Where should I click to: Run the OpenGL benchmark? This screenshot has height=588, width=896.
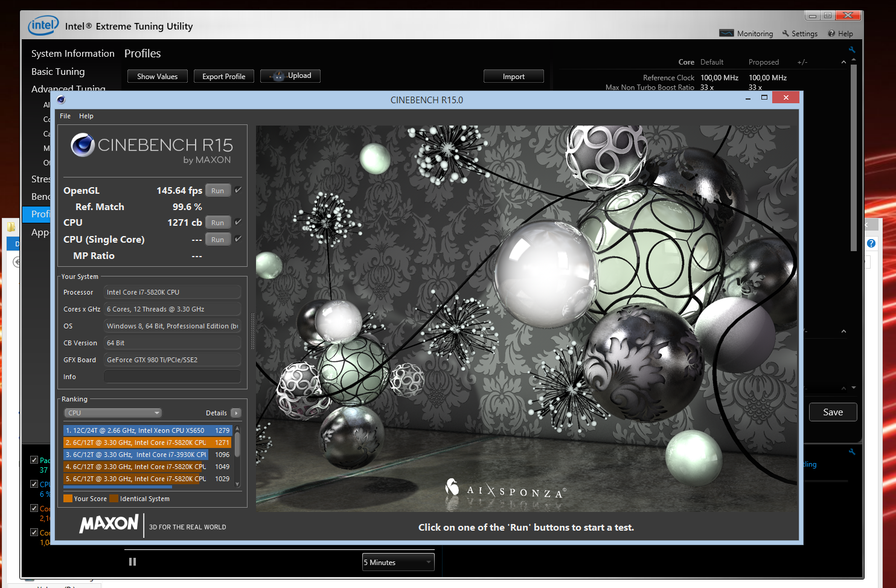[218, 190]
